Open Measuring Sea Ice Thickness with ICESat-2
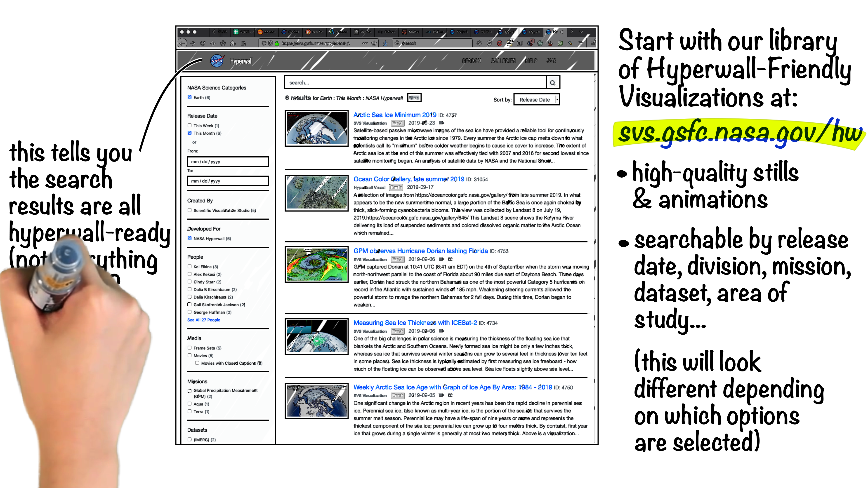 [x=415, y=323]
